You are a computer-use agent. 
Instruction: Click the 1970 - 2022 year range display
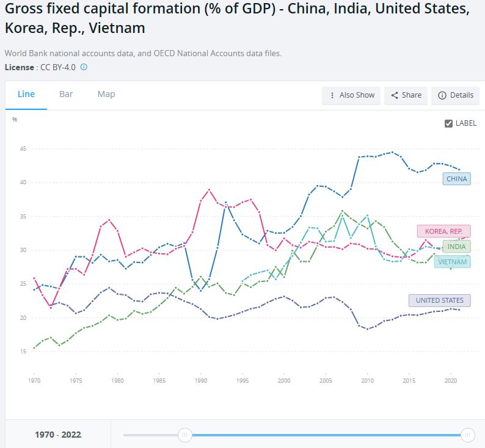point(58,435)
